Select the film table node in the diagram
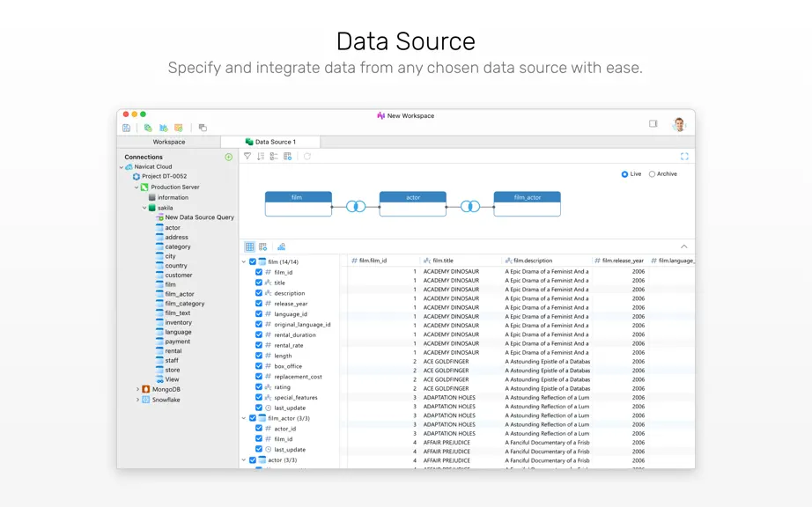This screenshot has width=812, height=507. pos(299,203)
